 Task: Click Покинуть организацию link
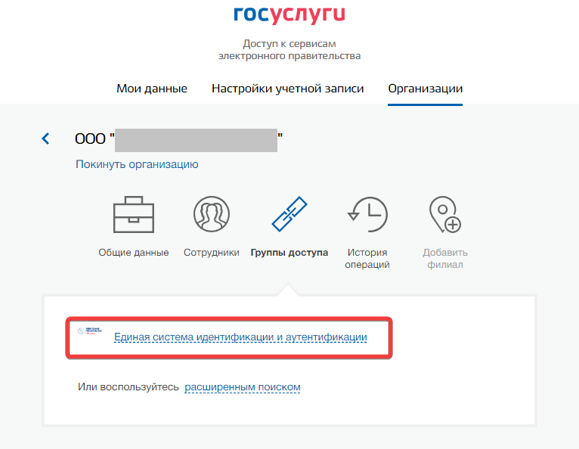(137, 164)
